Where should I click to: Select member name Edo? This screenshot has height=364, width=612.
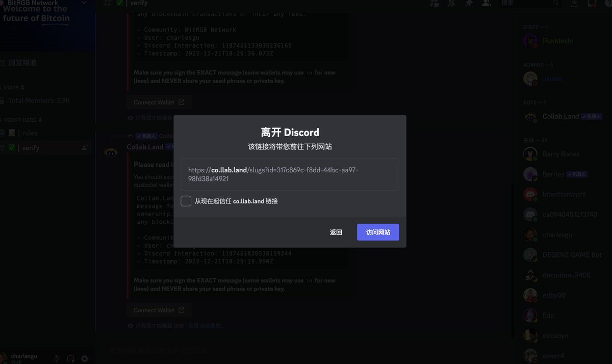548,315
